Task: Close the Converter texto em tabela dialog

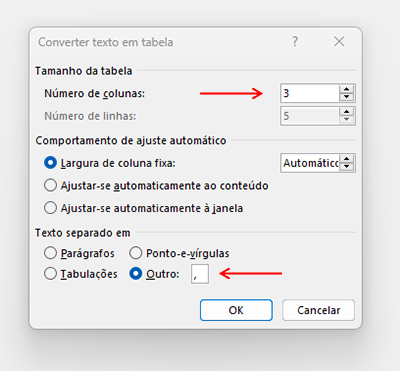Action: (x=339, y=42)
